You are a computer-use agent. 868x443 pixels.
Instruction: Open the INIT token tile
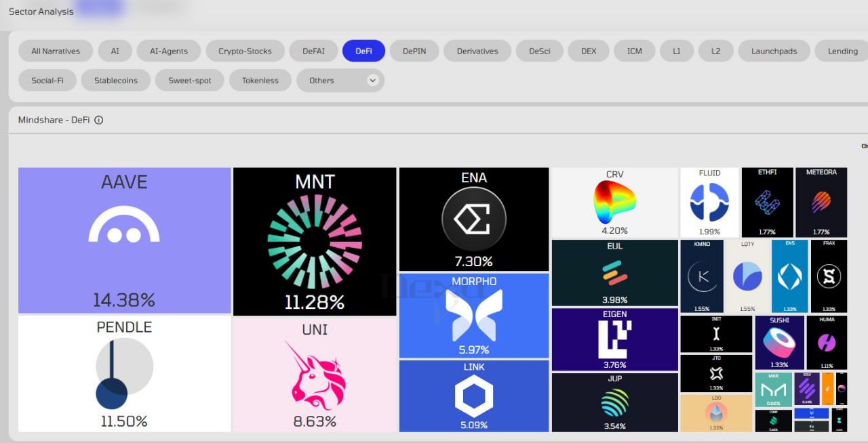[716, 334]
